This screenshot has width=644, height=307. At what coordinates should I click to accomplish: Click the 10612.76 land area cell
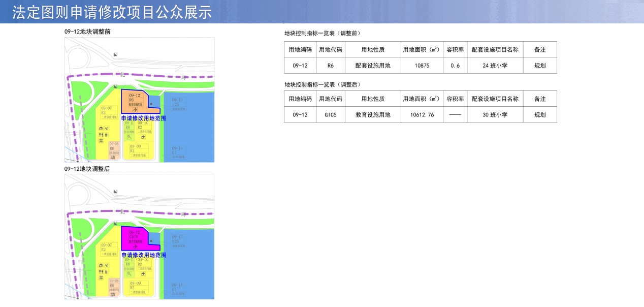[x=421, y=115]
